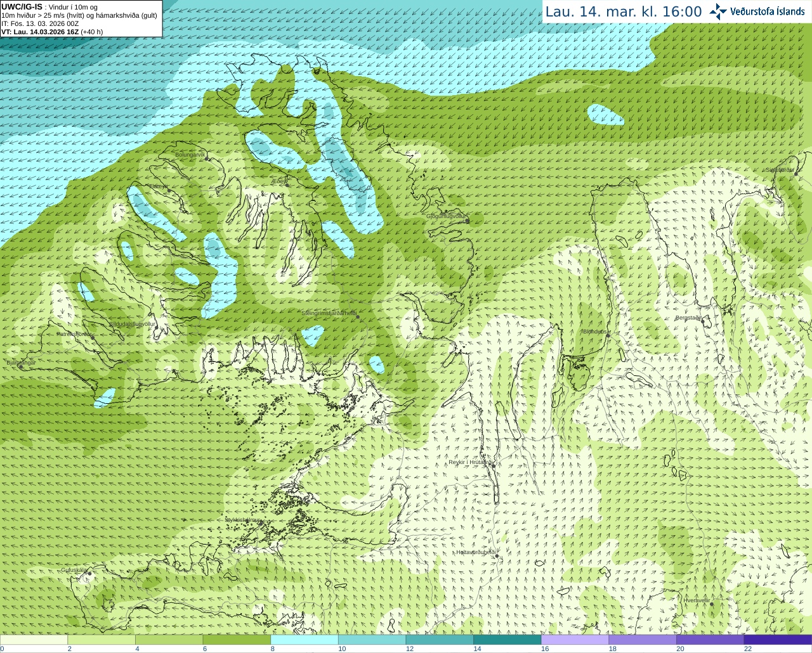This screenshot has height=653, width=812.
Task: Click the 'Lau. 14. mar. kl. 16:00' timestamp
Action: click(x=624, y=11)
